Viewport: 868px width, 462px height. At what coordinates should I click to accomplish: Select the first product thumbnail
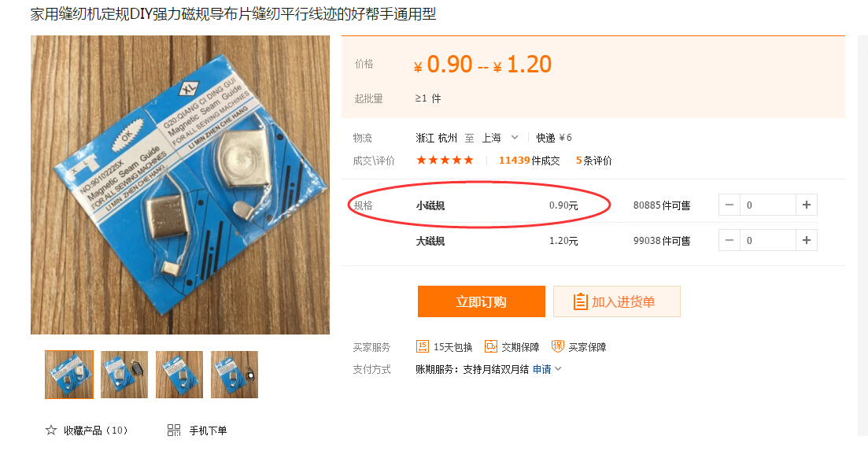(69, 375)
